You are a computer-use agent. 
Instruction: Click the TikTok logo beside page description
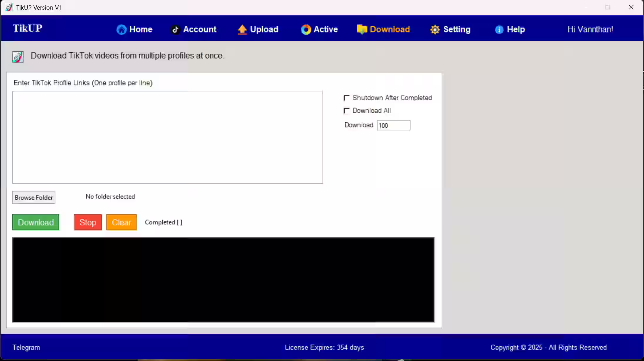18,57
